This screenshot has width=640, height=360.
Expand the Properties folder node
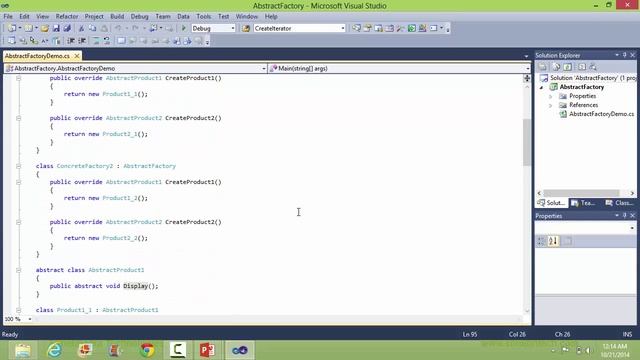(x=551, y=96)
